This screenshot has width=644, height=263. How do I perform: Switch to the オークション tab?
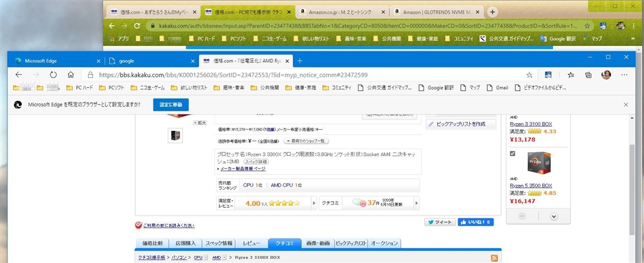(384, 243)
